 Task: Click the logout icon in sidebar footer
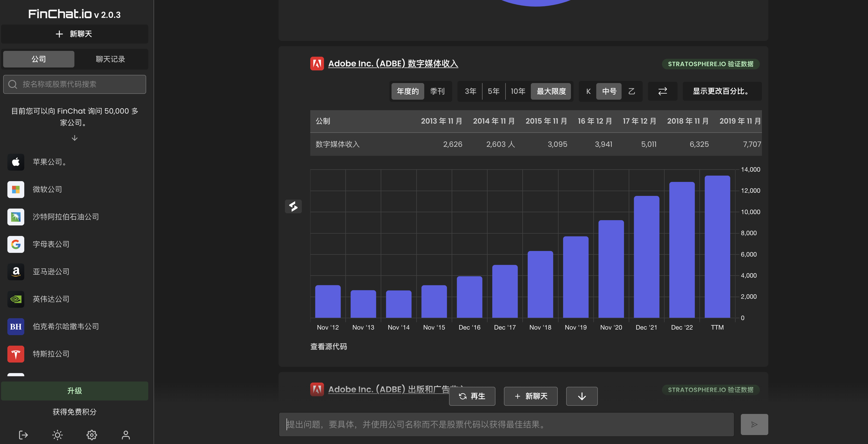tap(23, 435)
